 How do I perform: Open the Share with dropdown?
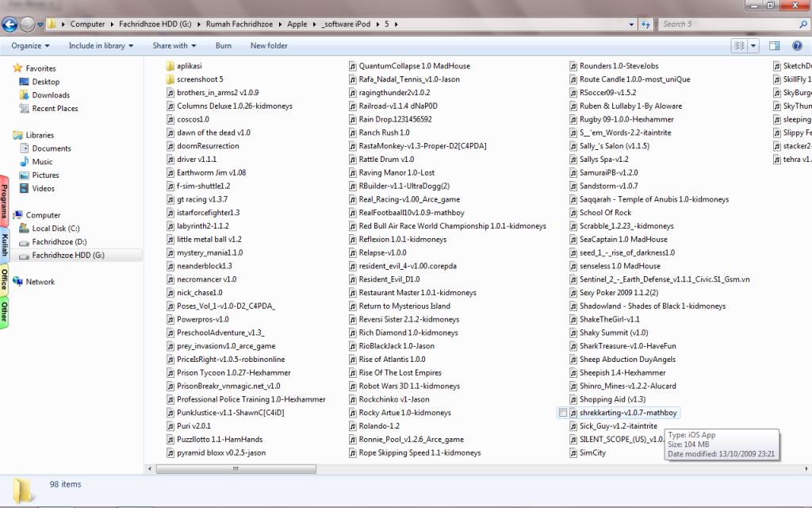click(x=174, y=45)
